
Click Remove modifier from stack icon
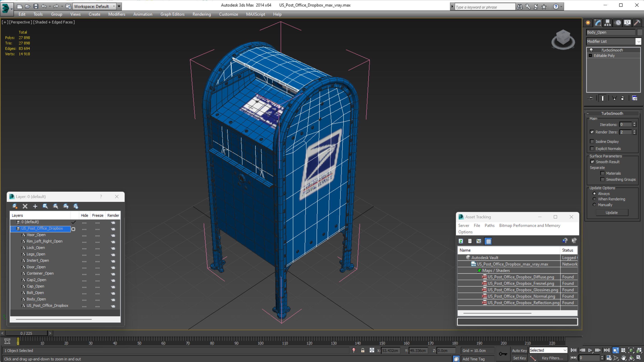[x=623, y=98]
